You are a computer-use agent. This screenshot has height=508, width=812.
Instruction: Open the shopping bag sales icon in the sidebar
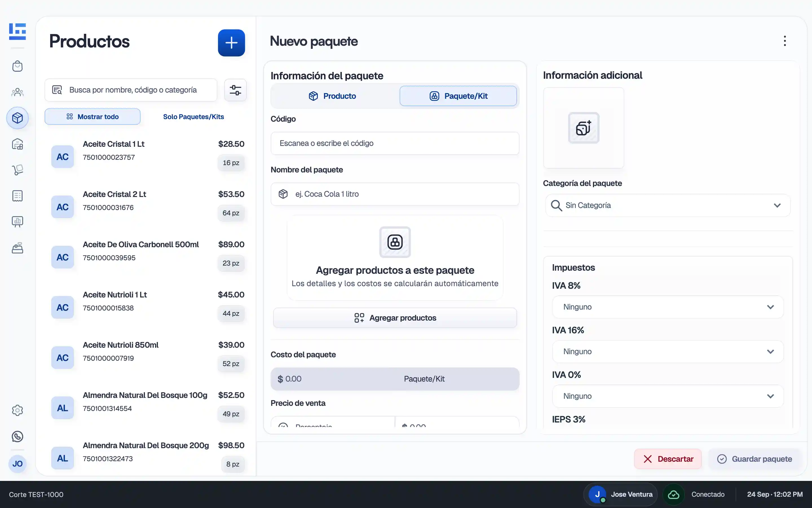(17, 66)
